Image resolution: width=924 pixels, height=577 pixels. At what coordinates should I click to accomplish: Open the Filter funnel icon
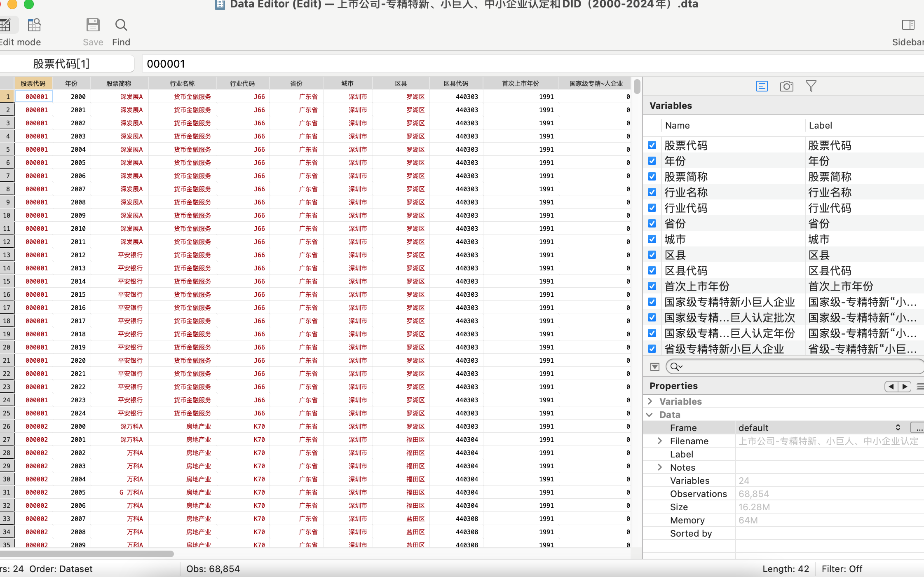[x=811, y=86]
